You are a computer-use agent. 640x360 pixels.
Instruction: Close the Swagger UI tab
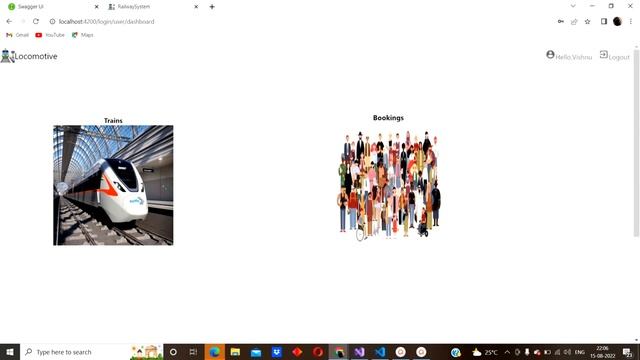coord(96,7)
